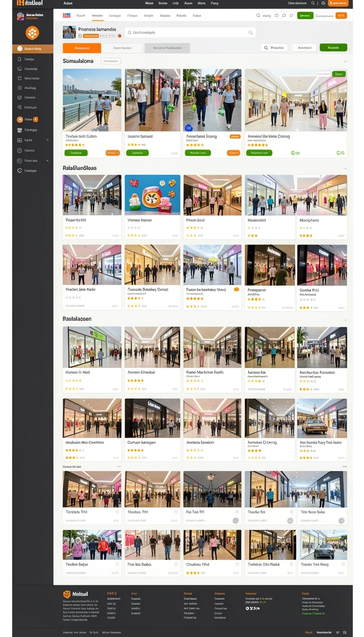364x637 pixels.
Task: Select the underlined active header navigation tab
Action: coord(97,16)
